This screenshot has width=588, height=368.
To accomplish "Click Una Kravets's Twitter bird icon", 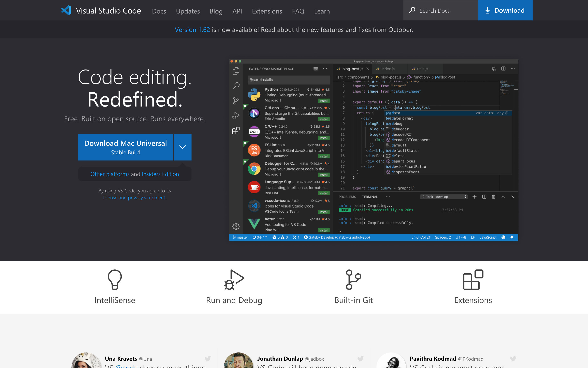I will 207,359.
